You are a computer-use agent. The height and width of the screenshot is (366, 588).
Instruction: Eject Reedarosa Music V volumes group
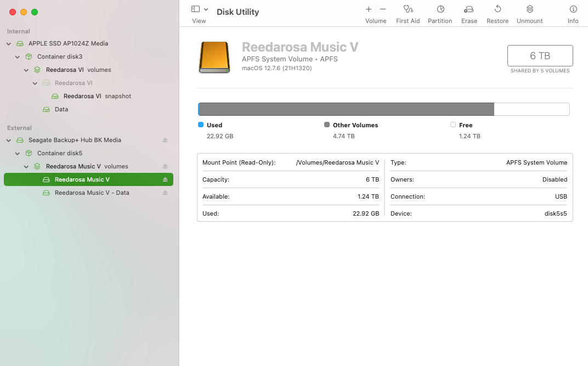pos(165,166)
